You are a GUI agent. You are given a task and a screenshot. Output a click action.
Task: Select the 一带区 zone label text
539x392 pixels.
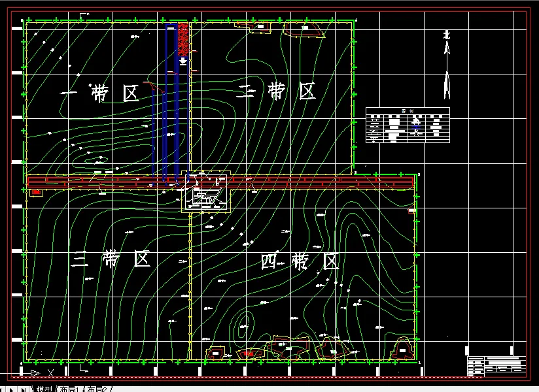coord(99,93)
